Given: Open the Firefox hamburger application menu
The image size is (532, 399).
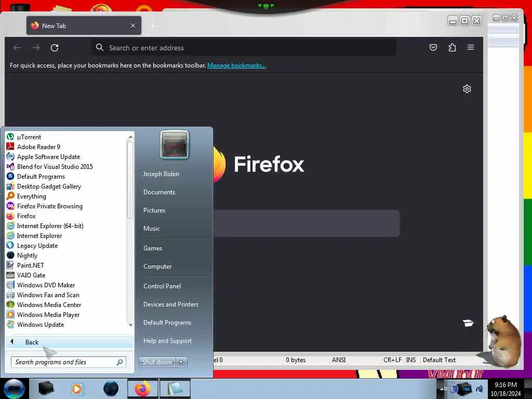Looking at the screenshot, I should [471, 47].
